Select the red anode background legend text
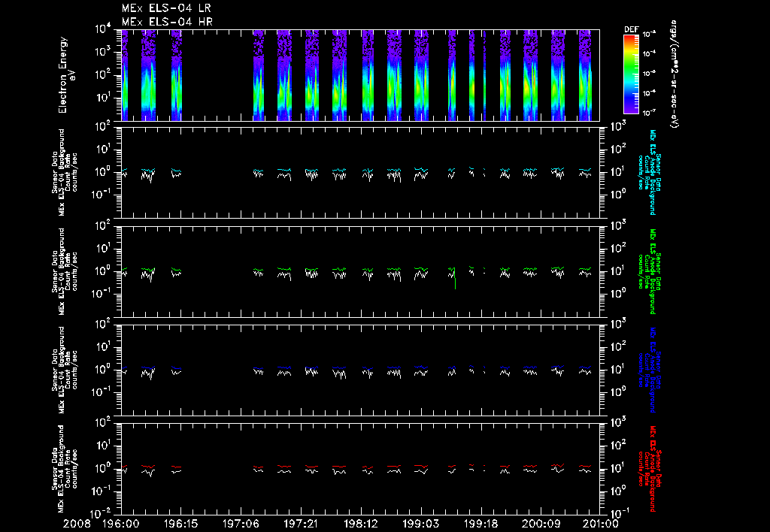This screenshot has height=532, width=770. click(x=650, y=469)
